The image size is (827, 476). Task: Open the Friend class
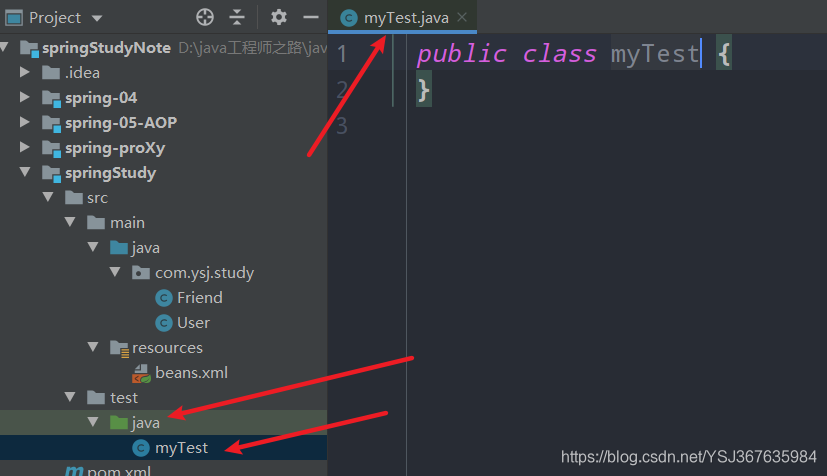click(200, 298)
